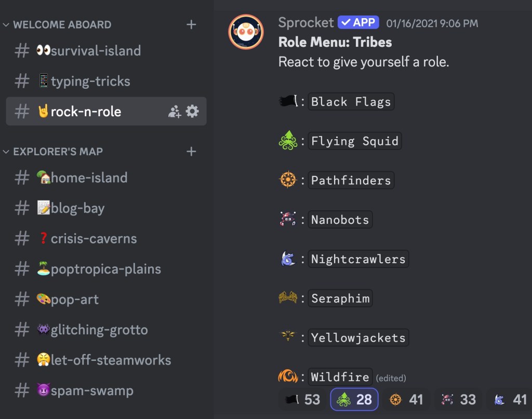
Task: Switch to the typing-tricks channel
Action: 83,81
